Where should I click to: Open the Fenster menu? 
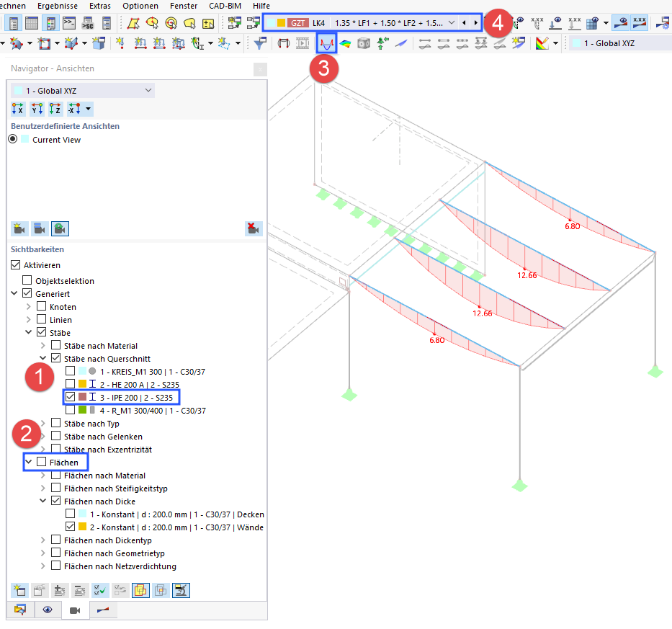tap(184, 6)
